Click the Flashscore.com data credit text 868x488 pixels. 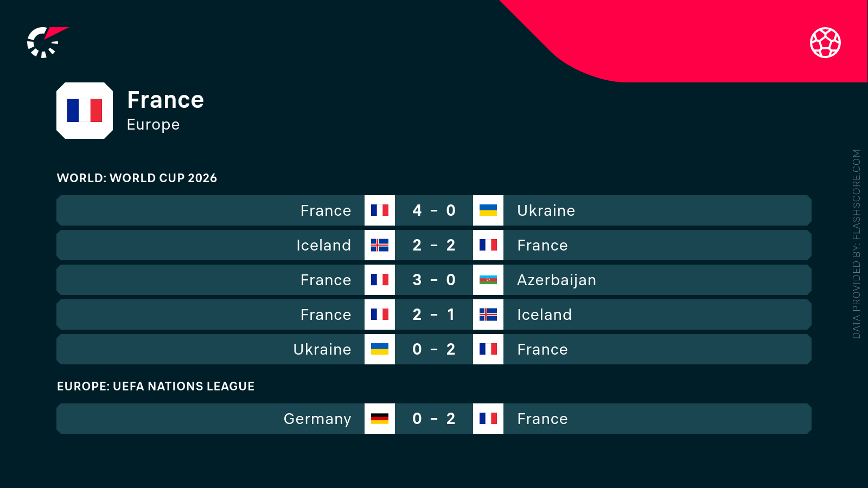pyautogui.click(x=856, y=244)
